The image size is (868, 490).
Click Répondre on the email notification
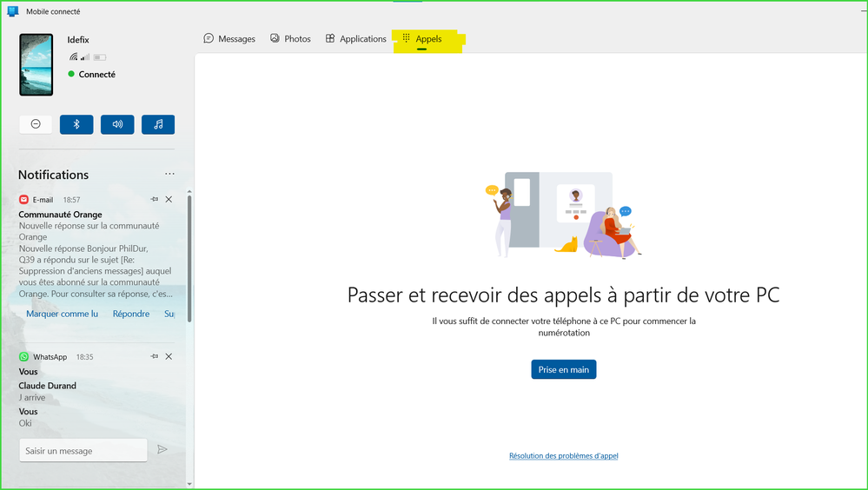point(131,314)
